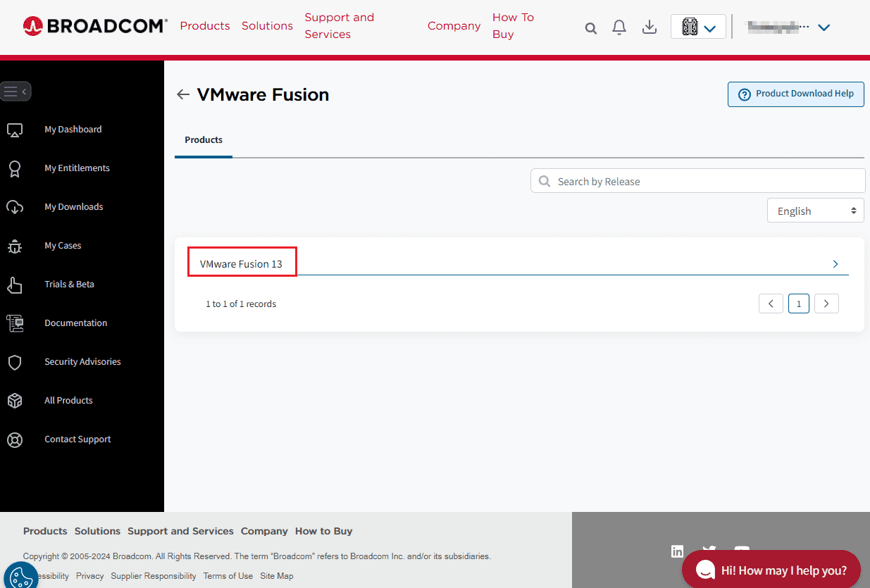Screen dimensions: 870x588
Task: Go to next page of records
Action: click(x=826, y=304)
